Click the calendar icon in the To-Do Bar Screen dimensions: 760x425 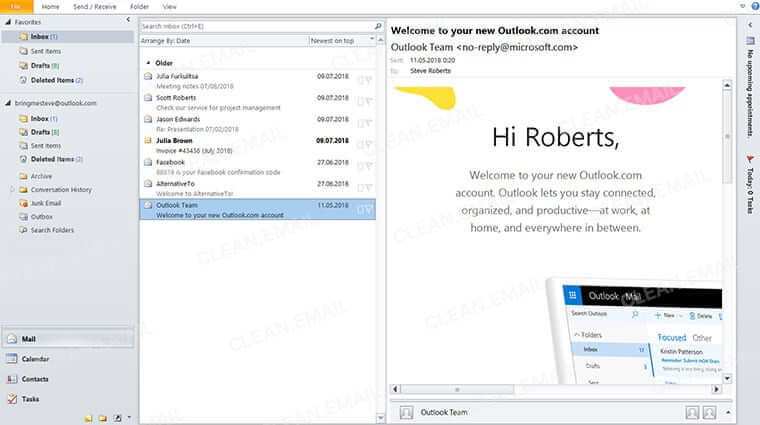pyautogui.click(x=750, y=41)
